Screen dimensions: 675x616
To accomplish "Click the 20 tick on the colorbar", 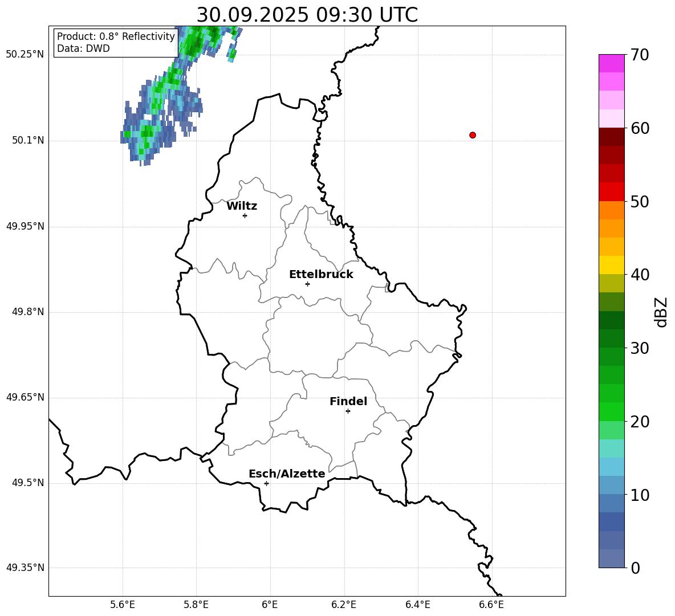I will click(x=640, y=422).
